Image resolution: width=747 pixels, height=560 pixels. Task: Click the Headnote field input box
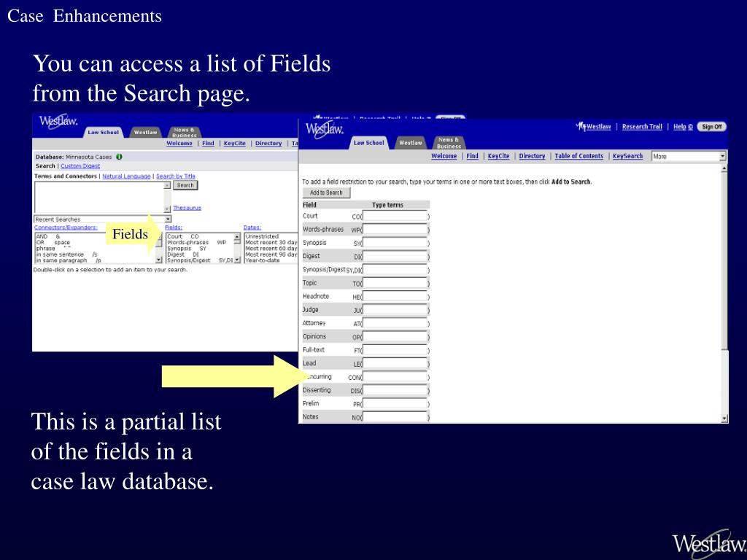(395, 296)
